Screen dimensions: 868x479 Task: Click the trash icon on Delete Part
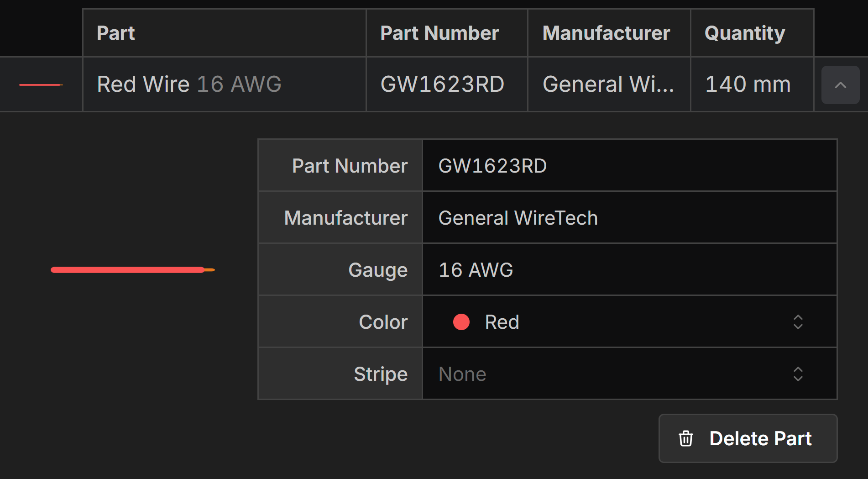point(685,438)
